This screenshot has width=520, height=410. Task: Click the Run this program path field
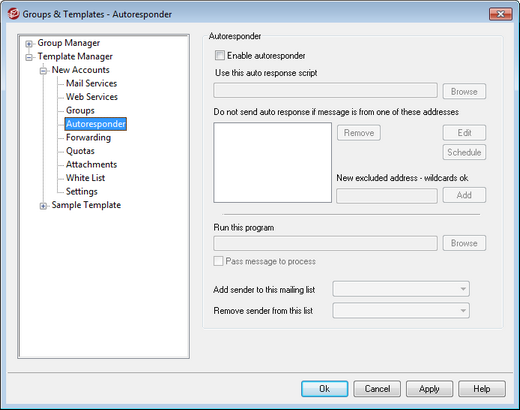click(325, 243)
